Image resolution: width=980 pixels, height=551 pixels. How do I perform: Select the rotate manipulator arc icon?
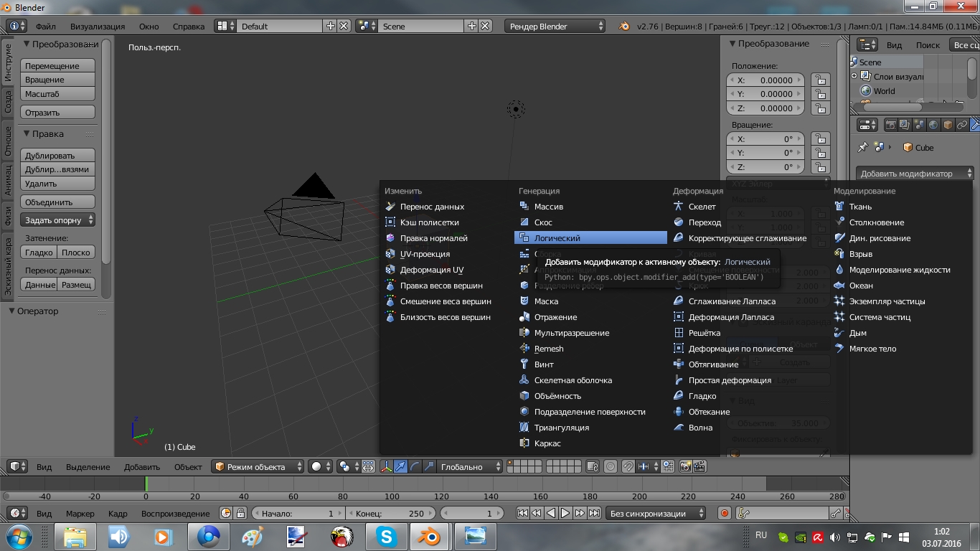tap(415, 466)
